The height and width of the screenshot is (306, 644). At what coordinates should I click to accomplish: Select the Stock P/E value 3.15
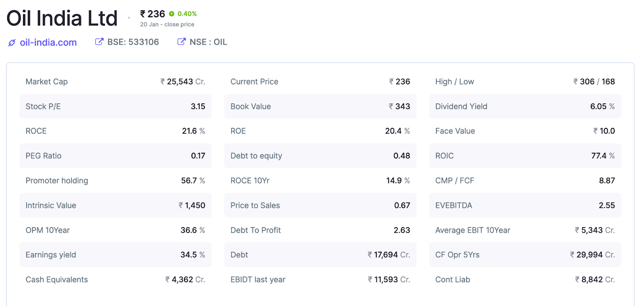(x=198, y=107)
